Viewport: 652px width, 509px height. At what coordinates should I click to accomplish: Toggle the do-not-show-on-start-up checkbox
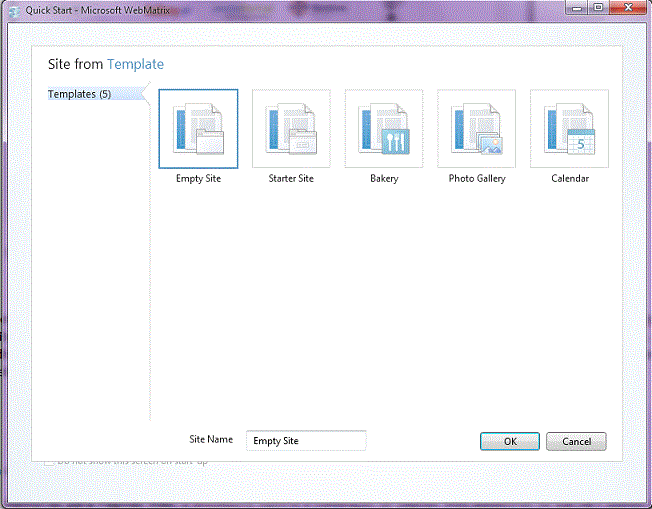49,462
